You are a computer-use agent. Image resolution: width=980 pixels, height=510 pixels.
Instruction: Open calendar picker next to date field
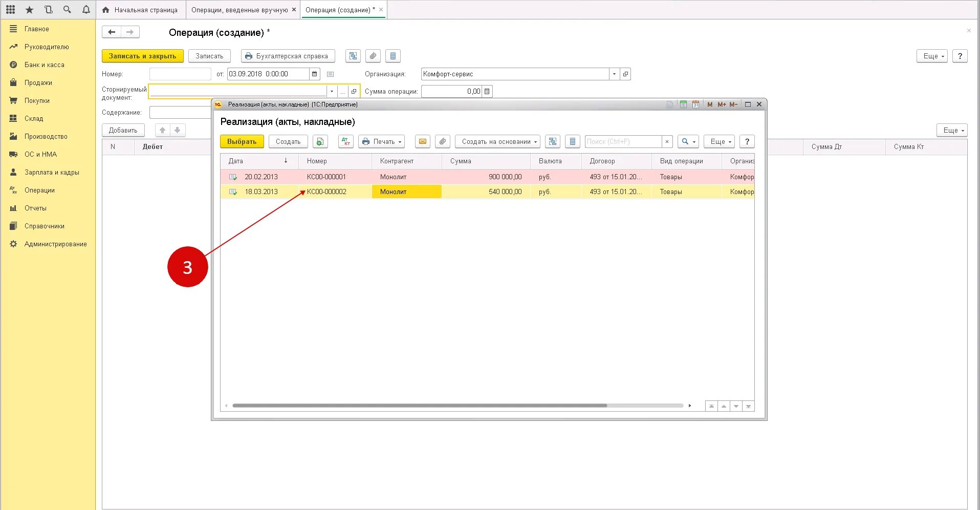pos(315,74)
